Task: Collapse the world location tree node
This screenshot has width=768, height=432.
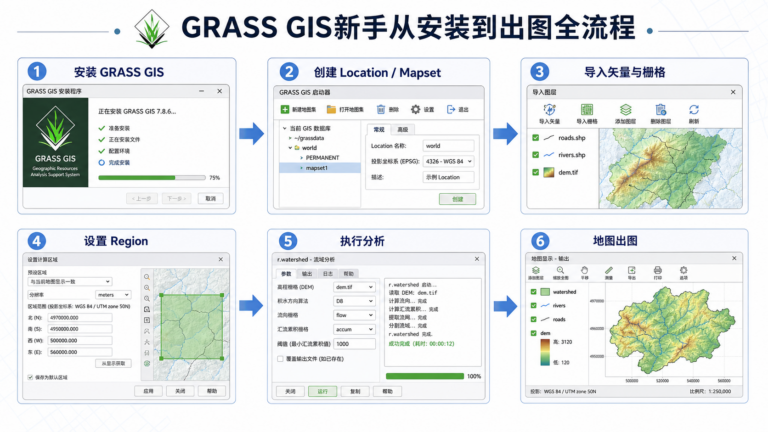Action: click(x=290, y=147)
